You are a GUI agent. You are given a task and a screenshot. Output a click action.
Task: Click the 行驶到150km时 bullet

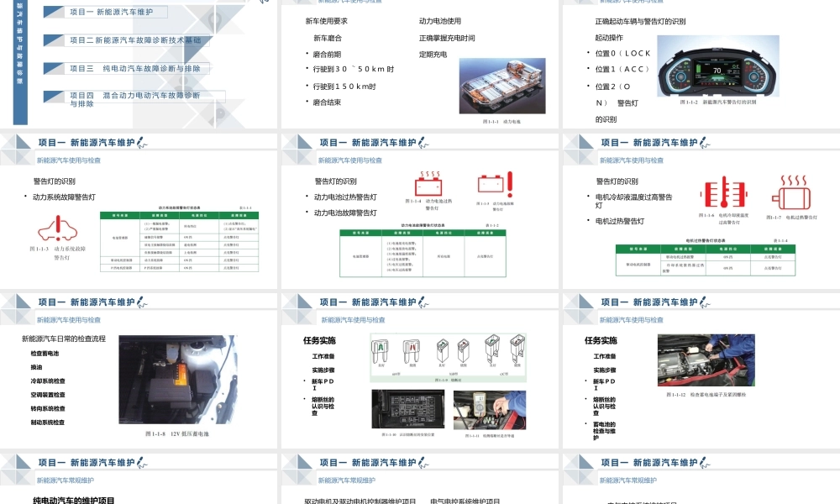coord(344,87)
